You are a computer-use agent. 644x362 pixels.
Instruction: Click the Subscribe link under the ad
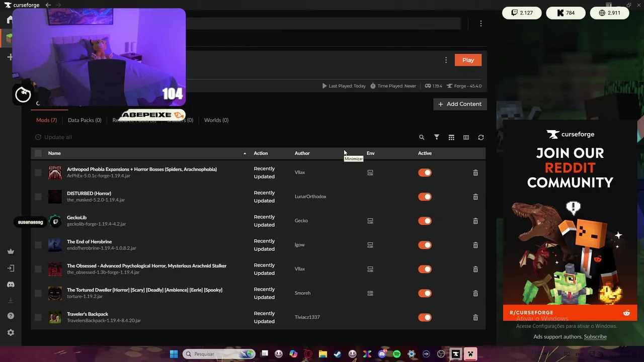coord(595,337)
